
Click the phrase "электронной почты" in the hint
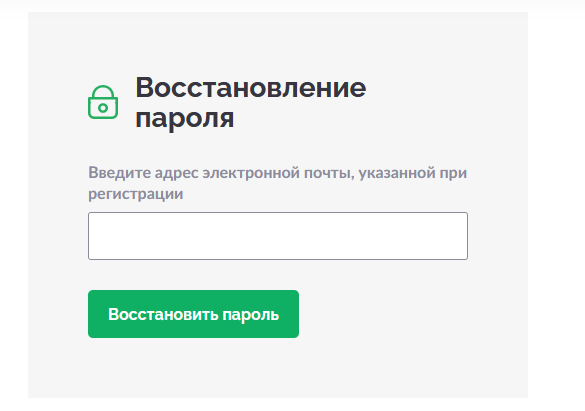[x=278, y=173]
